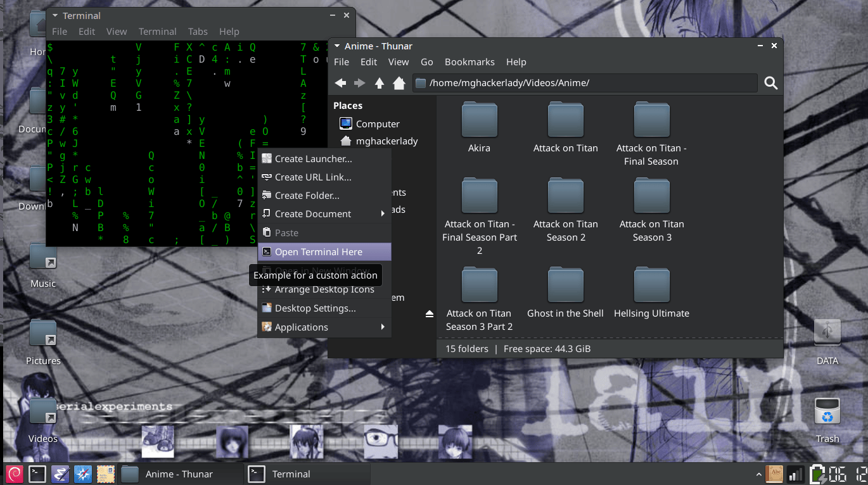Select Computer in the Places sidebar
Image resolution: width=868 pixels, height=485 pixels.
377,124
